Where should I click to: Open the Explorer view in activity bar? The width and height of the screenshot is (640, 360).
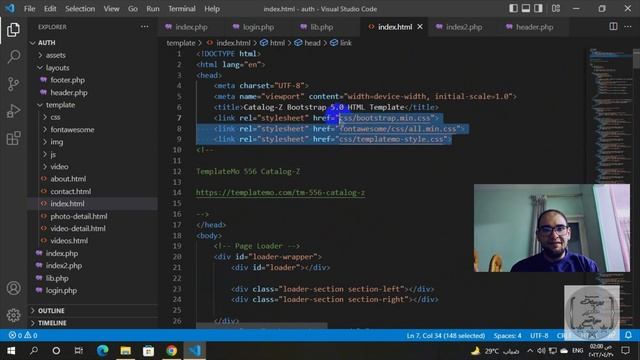click(x=13, y=30)
